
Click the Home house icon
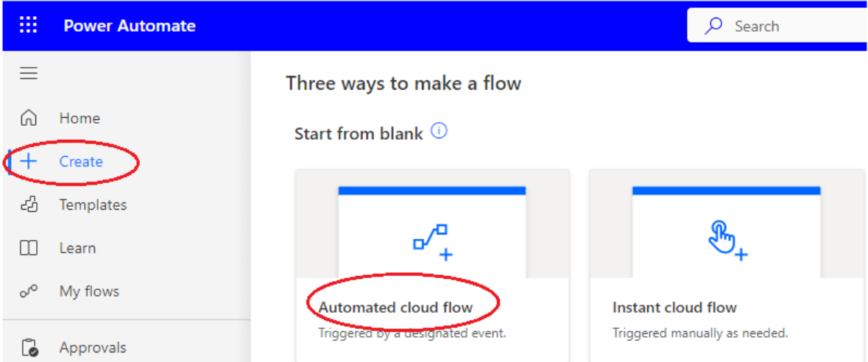[x=29, y=118]
